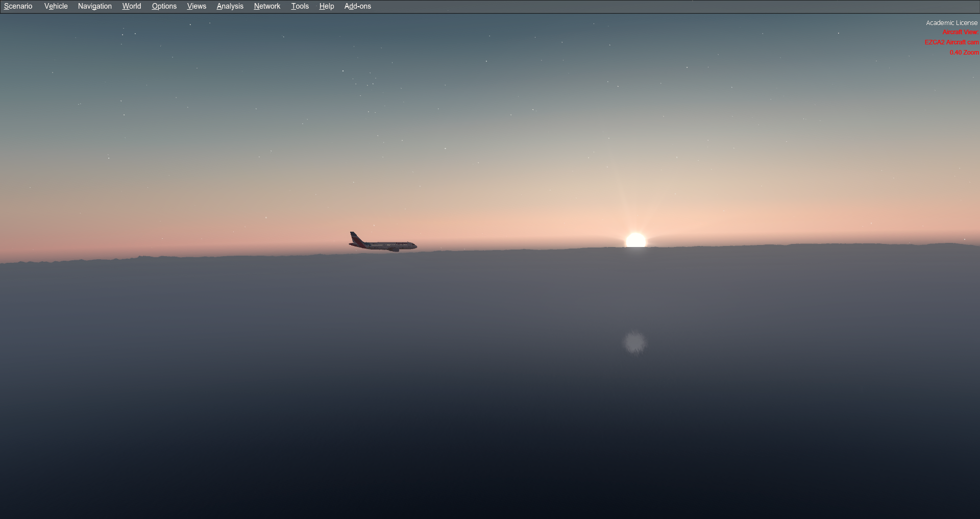Open the Help menu
Screen dimensions: 980x519
coord(327,6)
